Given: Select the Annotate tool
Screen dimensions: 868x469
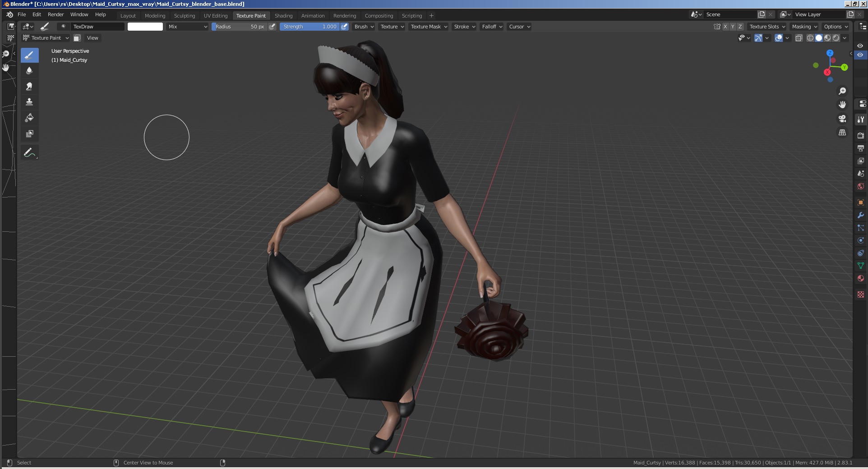Looking at the screenshot, I should (x=29, y=153).
